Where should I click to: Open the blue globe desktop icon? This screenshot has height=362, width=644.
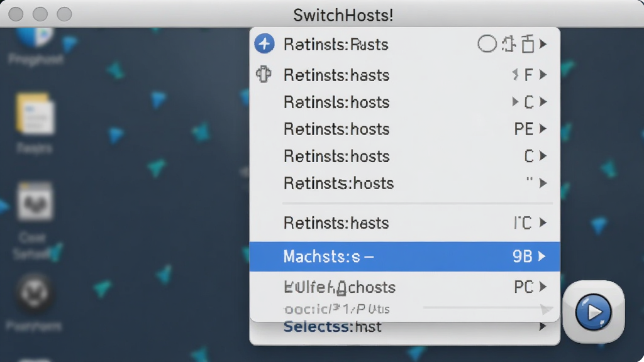click(x=35, y=36)
